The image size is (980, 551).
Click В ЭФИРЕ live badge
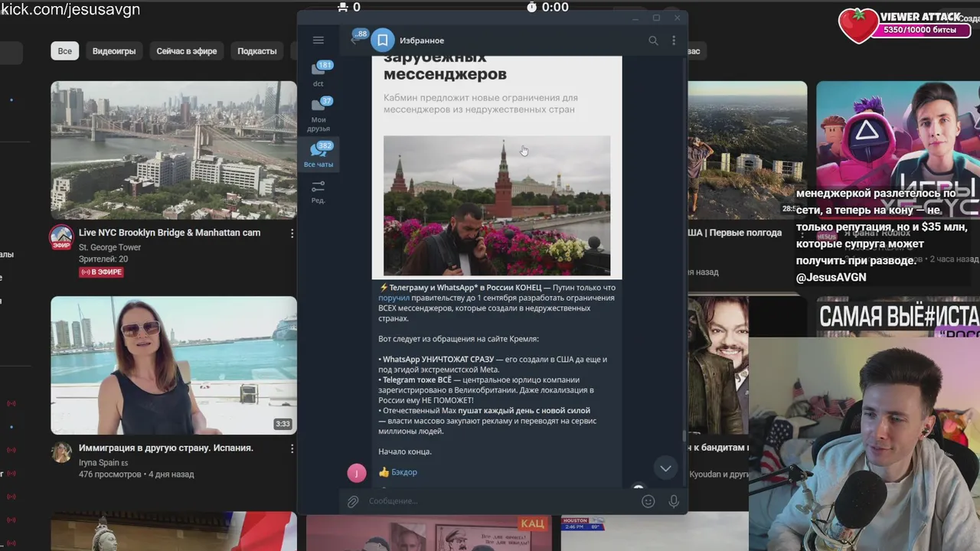pos(102,272)
